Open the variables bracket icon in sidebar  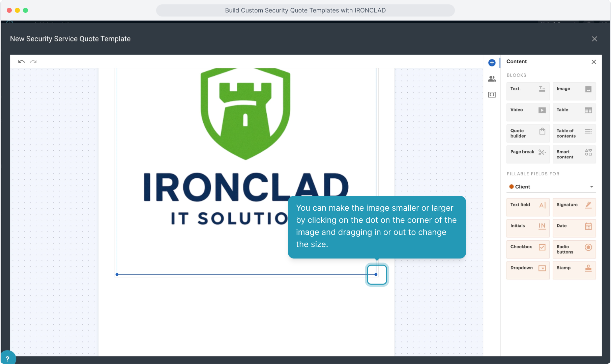pos(492,95)
